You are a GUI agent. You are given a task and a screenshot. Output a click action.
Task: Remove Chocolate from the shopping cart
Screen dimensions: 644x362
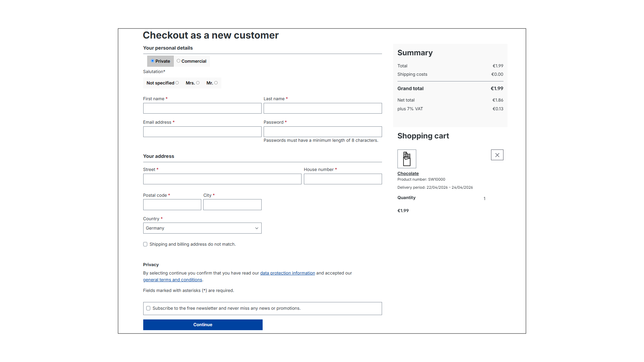(497, 155)
